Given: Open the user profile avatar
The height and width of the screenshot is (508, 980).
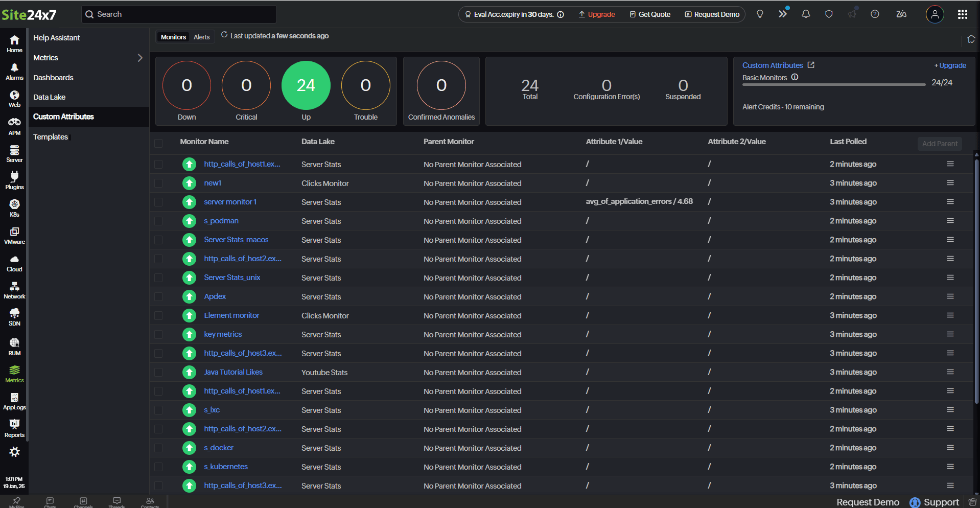Looking at the screenshot, I should coord(935,14).
